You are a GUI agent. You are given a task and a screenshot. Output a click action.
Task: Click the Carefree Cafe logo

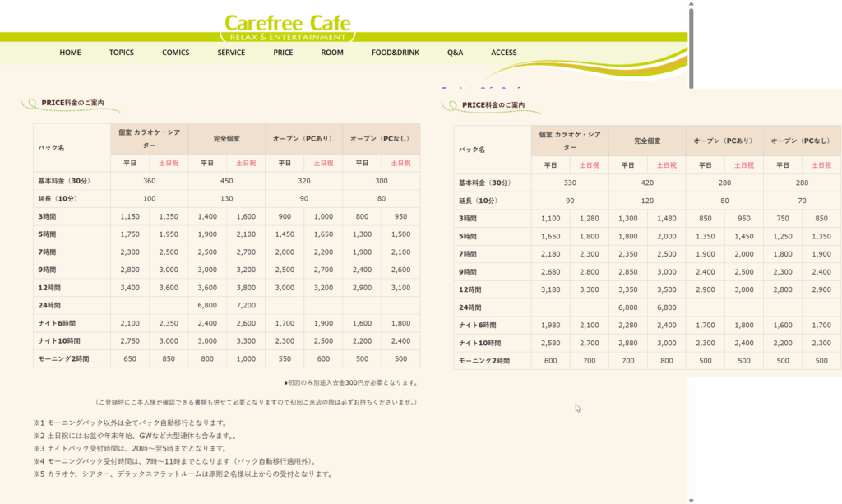287,28
